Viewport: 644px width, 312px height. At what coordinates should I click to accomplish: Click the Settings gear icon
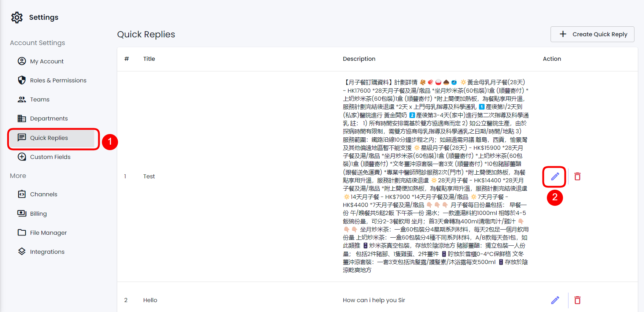(17, 17)
